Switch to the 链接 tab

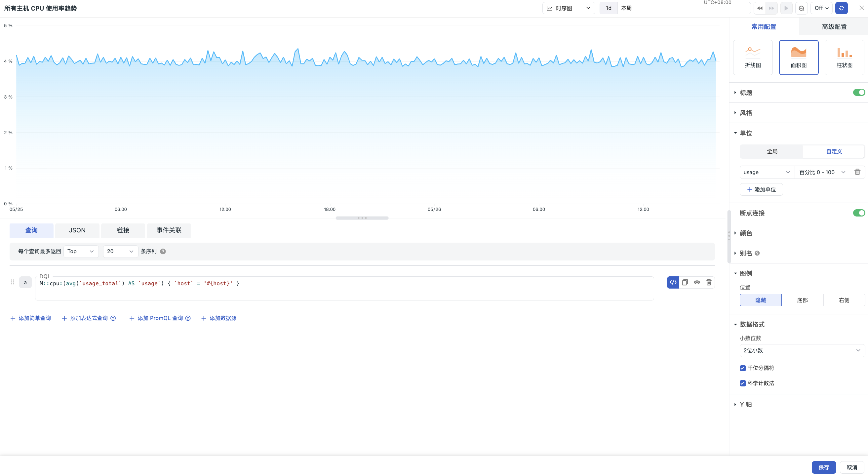click(x=123, y=230)
